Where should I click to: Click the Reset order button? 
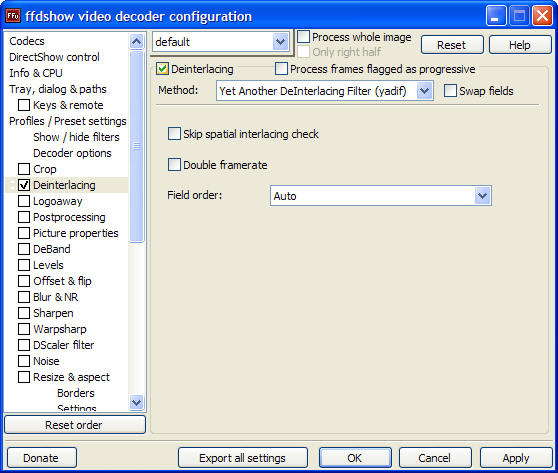click(75, 425)
